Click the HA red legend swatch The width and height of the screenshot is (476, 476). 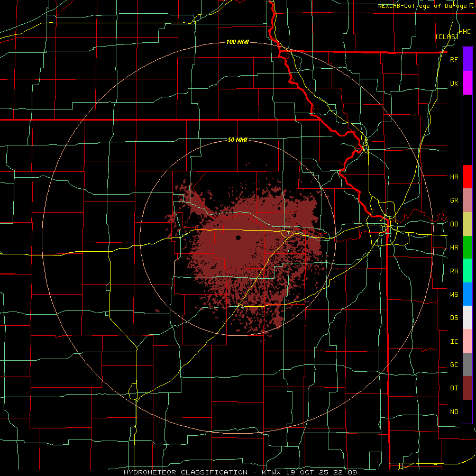click(x=467, y=177)
